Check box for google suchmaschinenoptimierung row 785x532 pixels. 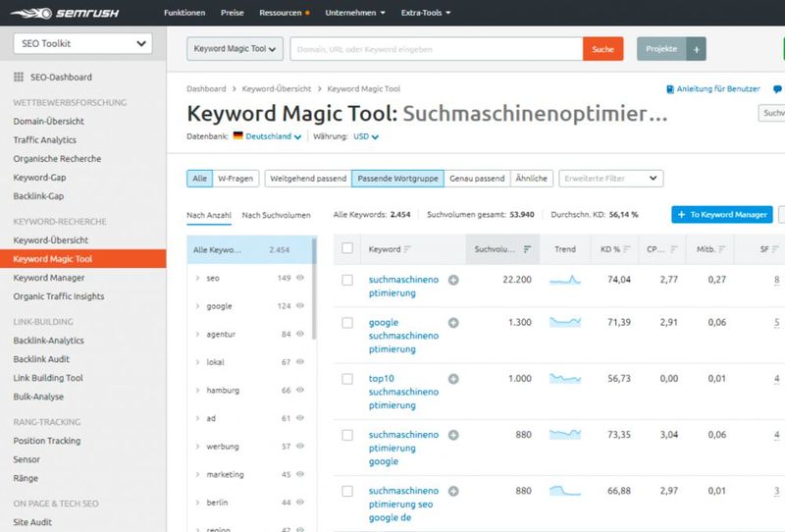coord(347,323)
